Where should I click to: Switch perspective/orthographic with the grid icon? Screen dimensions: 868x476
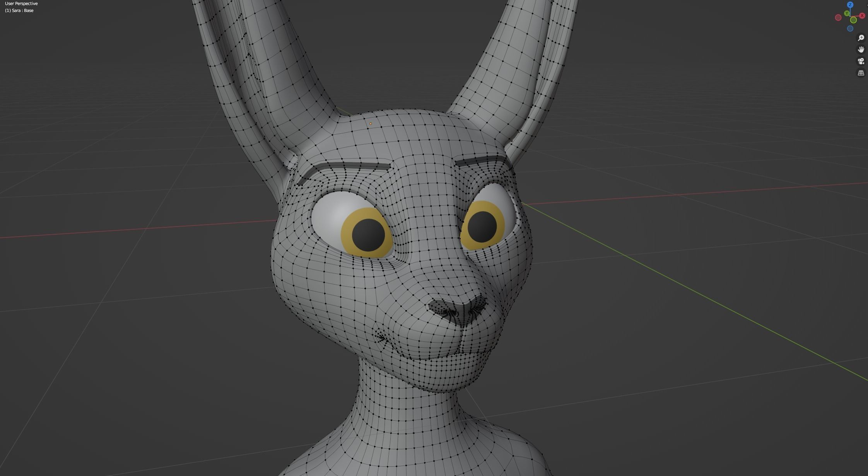861,73
